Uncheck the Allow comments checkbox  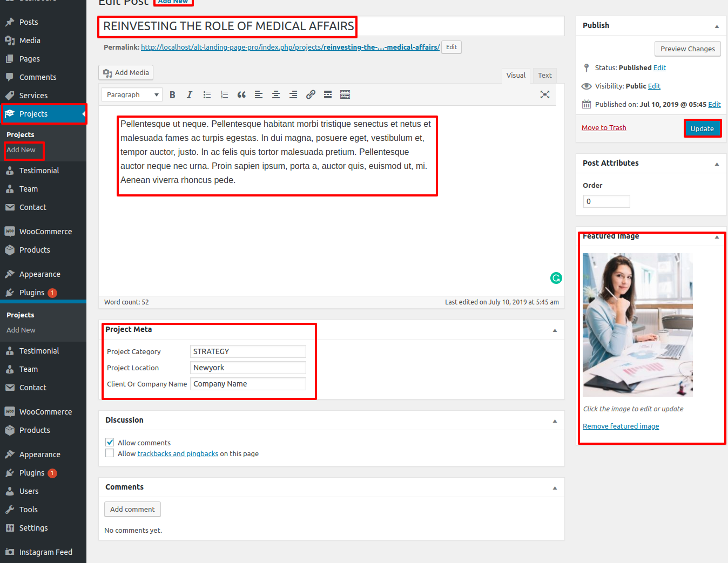110,442
